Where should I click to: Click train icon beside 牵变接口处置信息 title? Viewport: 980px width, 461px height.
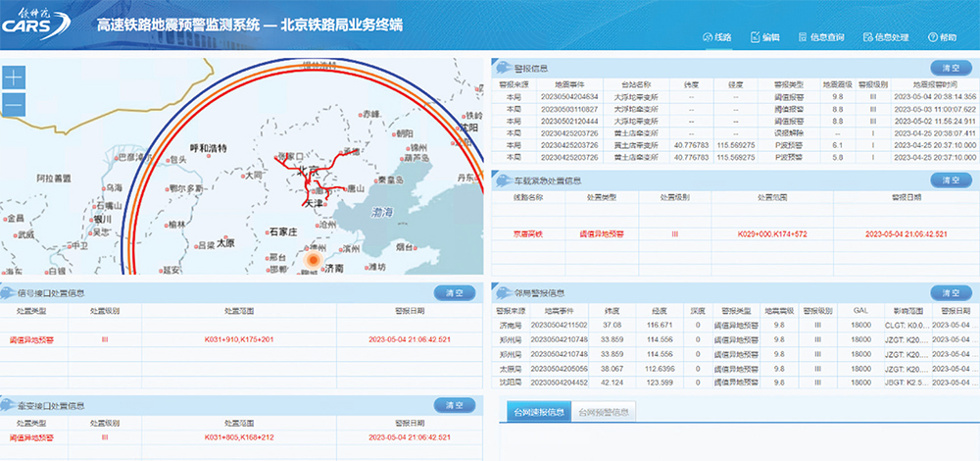click(10, 405)
